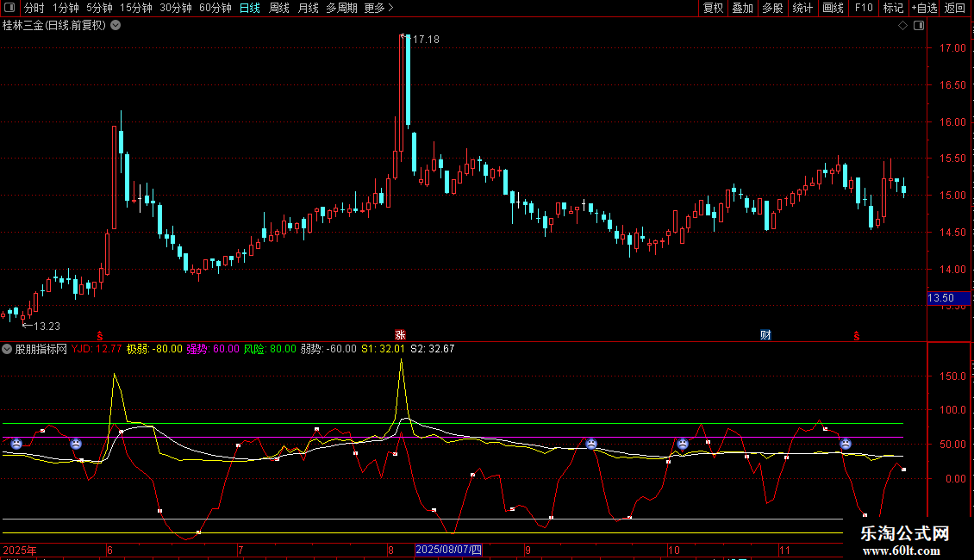
Task: Click the sad face icon in late September
Action: pos(591,444)
